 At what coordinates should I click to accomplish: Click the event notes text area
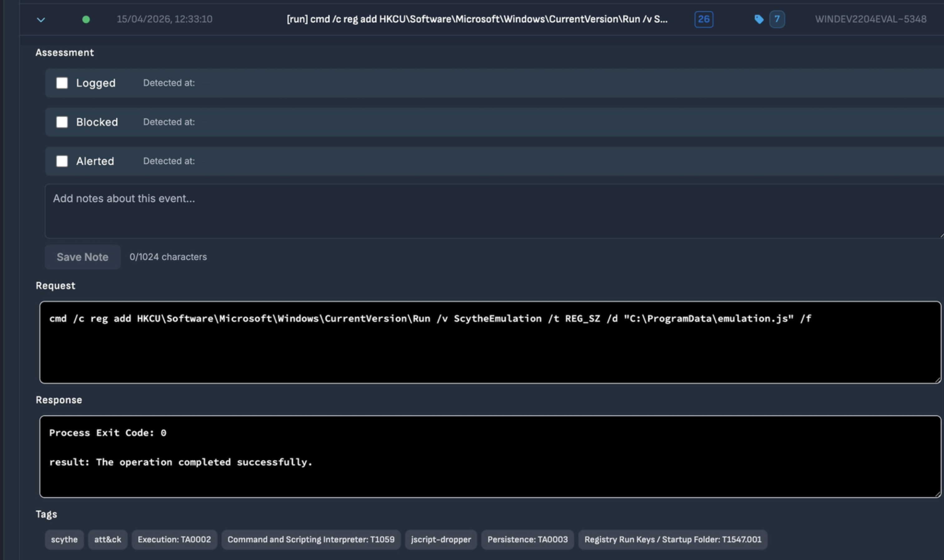490,211
